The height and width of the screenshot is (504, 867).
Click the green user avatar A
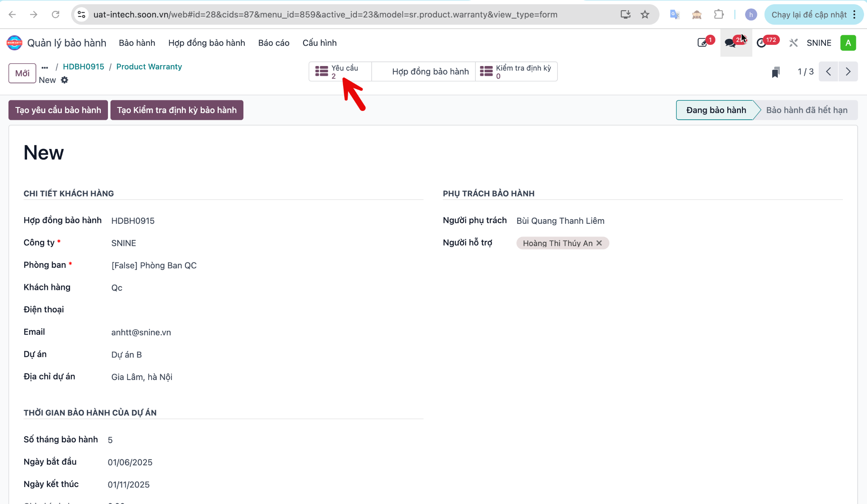pyautogui.click(x=848, y=43)
